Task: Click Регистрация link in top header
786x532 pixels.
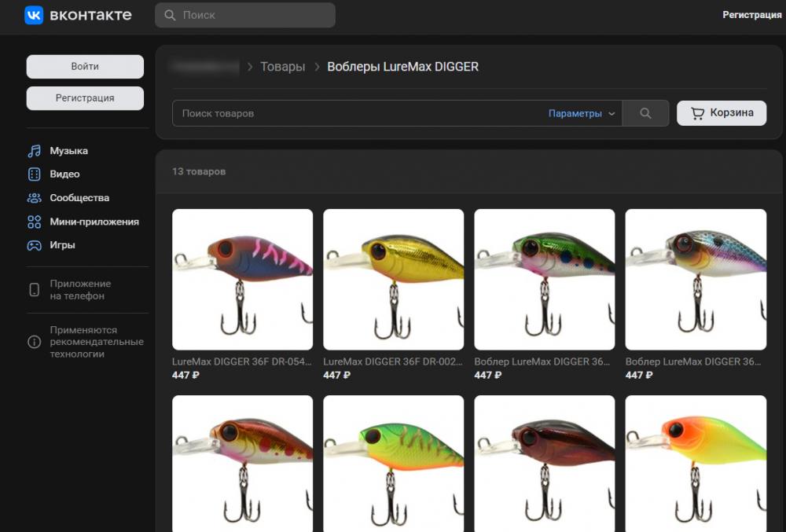Action: tap(752, 15)
